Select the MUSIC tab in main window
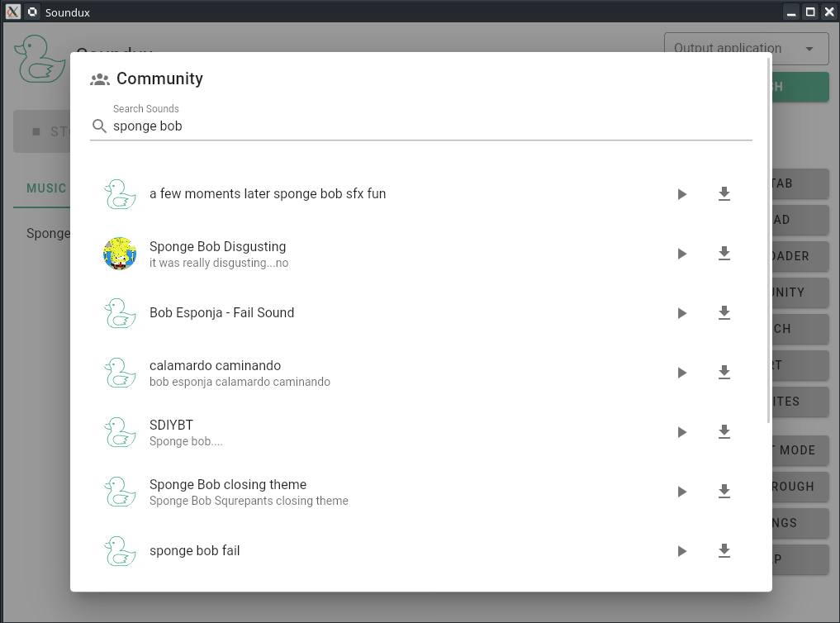 point(46,188)
